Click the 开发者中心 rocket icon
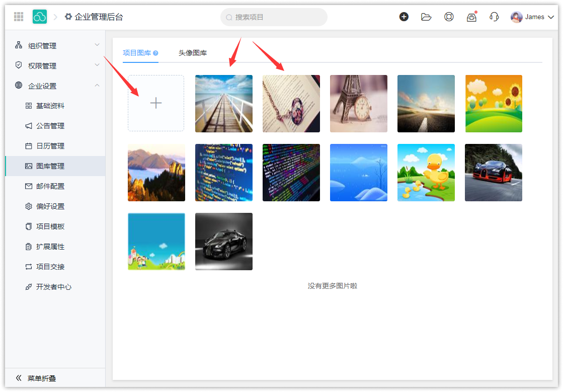Screen dimensions: 563x392 click(29, 286)
